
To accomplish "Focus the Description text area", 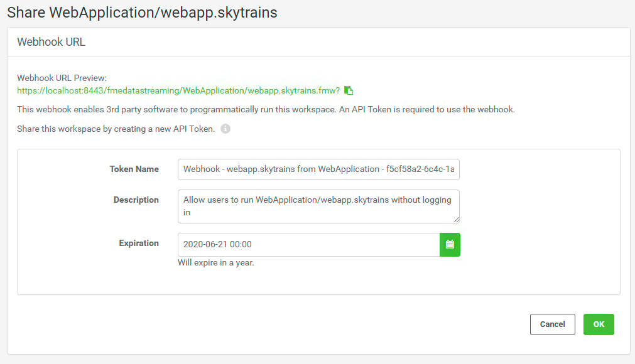I will pyautogui.click(x=318, y=206).
